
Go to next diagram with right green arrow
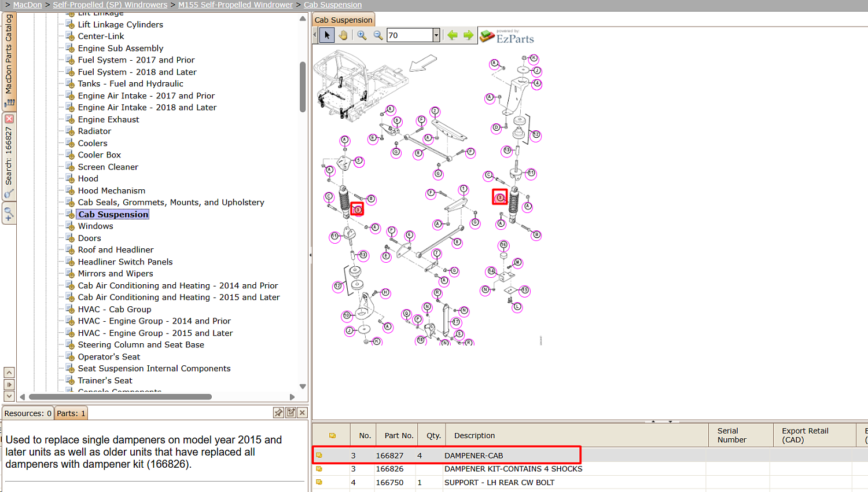468,35
